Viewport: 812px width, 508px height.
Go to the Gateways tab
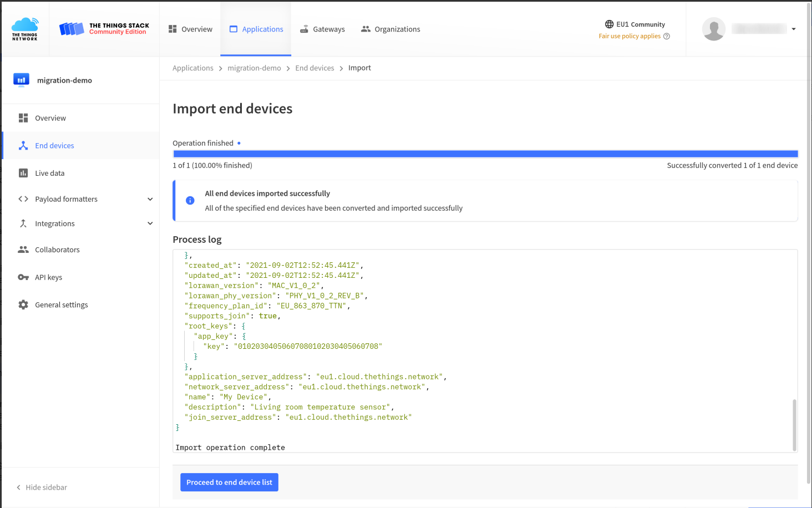click(322, 29)
